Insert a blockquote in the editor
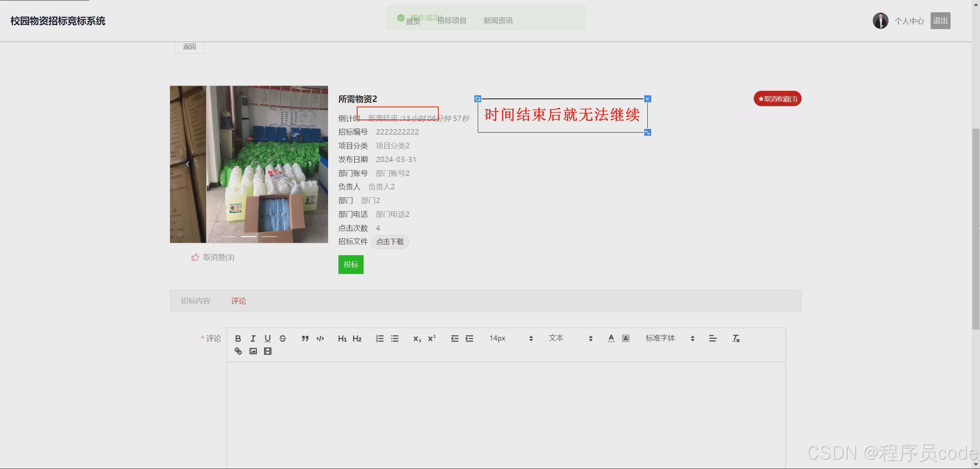The image size is (980, 469). click(305, 338)
